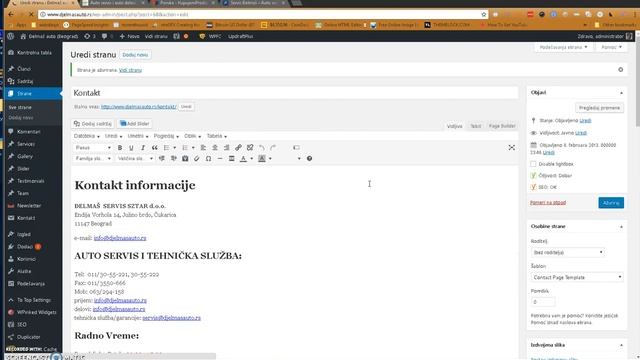Open Contact Page Template dropdown

(577, 277)
